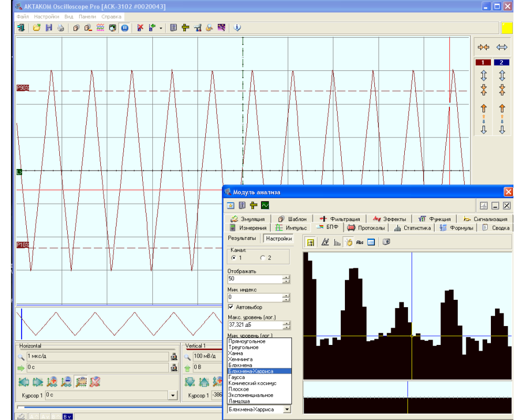
Task: Open the Настройки menu
Action: 47,16
